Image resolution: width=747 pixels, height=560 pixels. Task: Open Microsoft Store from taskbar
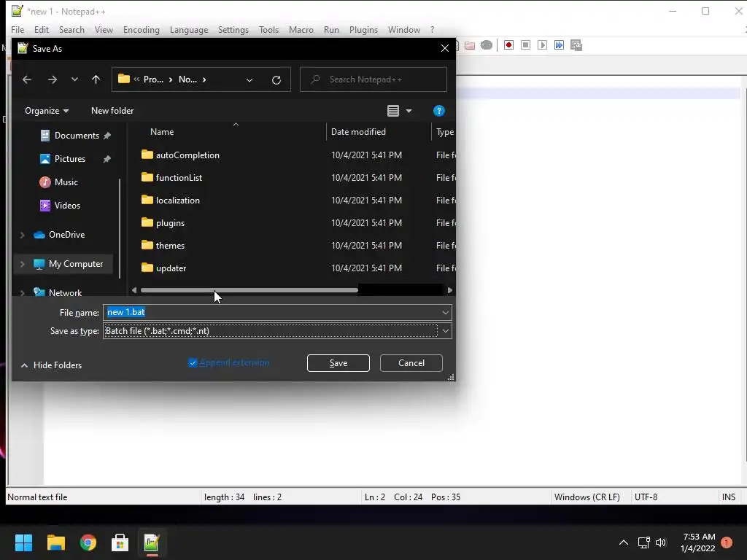pyautogui.click(x=120, y=542)
